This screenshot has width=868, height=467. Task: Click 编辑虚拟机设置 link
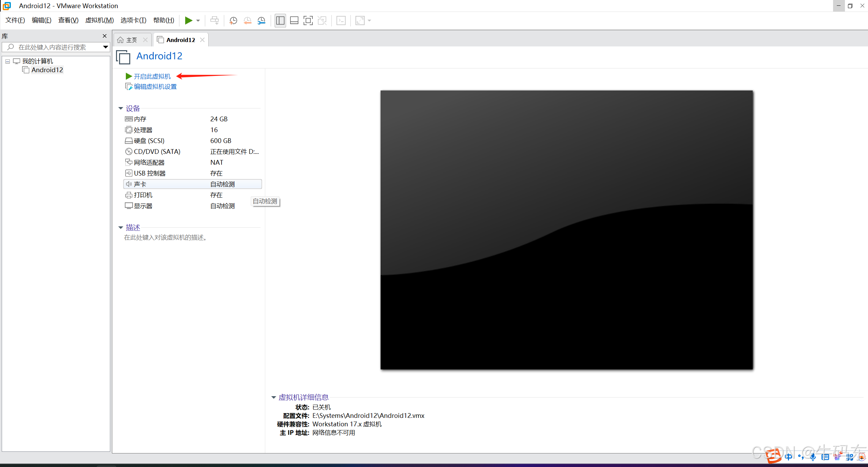[x=155, y=87]
